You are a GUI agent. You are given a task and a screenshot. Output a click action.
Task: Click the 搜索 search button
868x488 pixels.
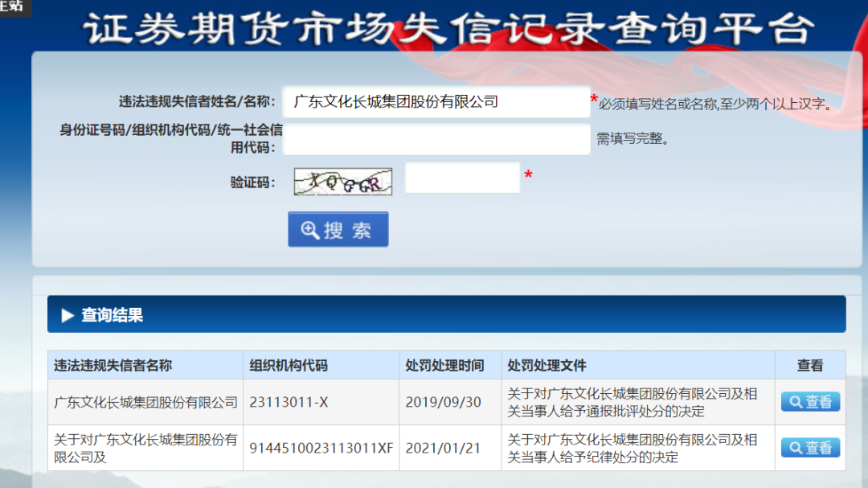(338, 229)
